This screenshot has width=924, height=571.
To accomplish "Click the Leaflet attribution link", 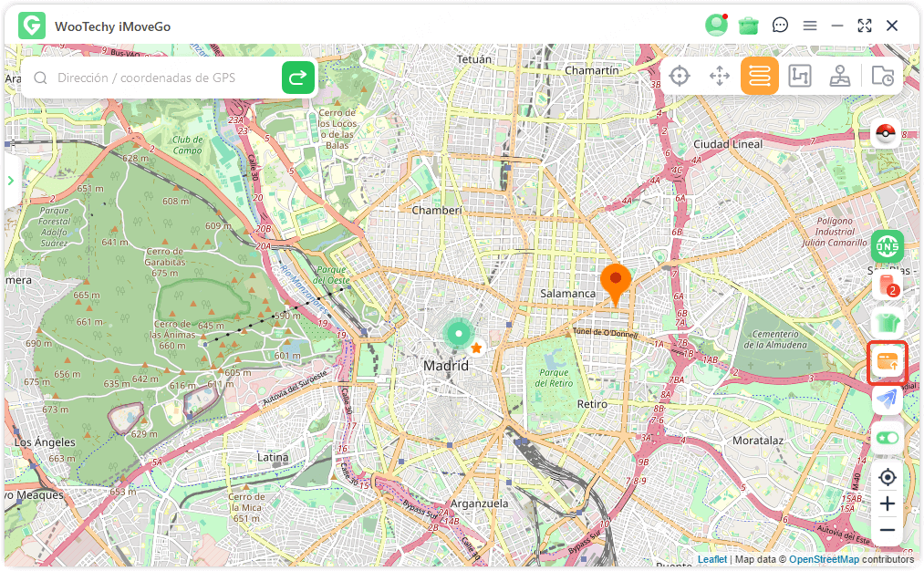I will pos(711,559).
